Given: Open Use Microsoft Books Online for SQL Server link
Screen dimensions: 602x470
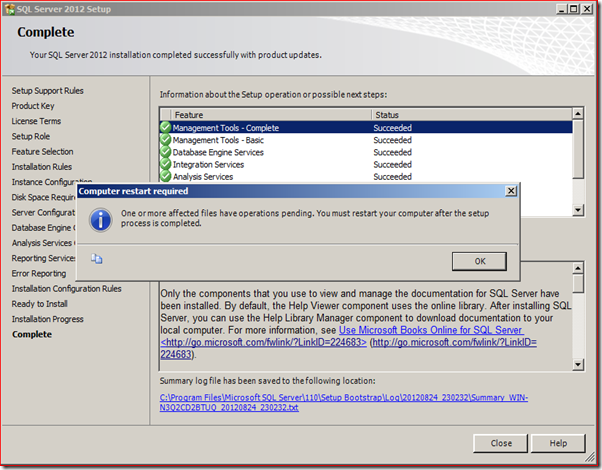Looking at the screenshot, I should [x=431, y=330].
